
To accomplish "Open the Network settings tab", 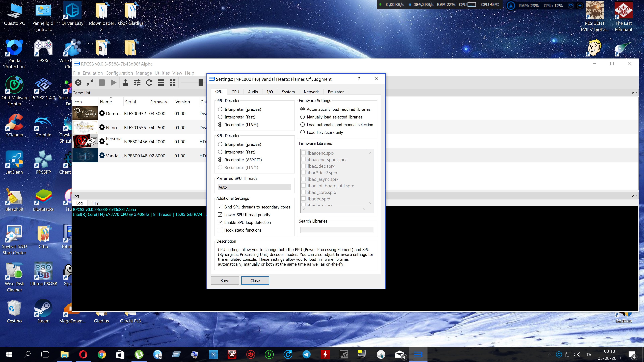I will coord(311,92).
